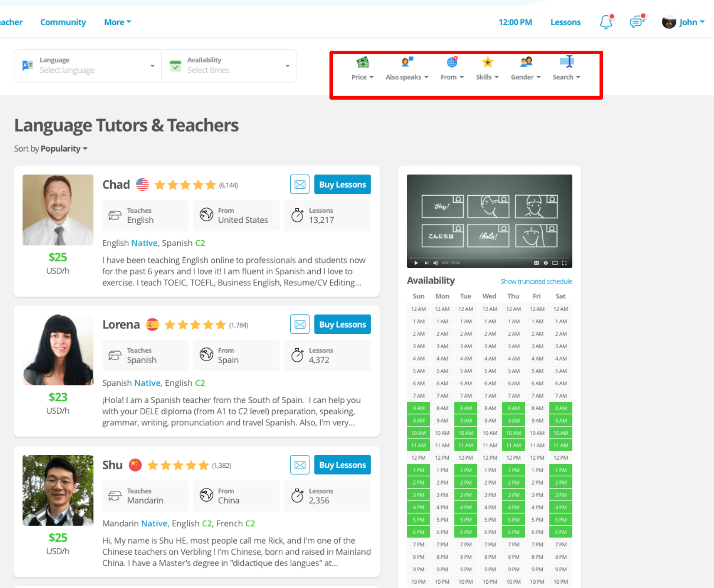This screenshot has height=588, width=714.
Task: Open the Community nav item
Action: [x=63, y=22]
